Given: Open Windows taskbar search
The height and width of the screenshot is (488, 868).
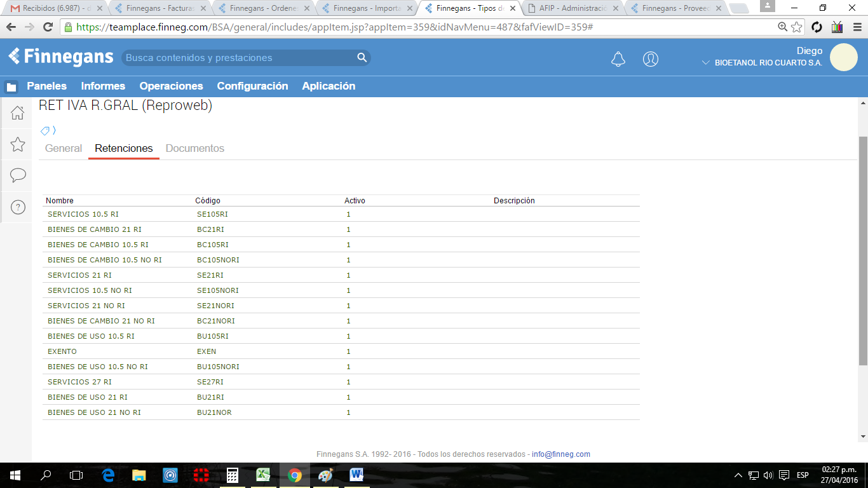Looking at the screenshot, I should point(46,475).
